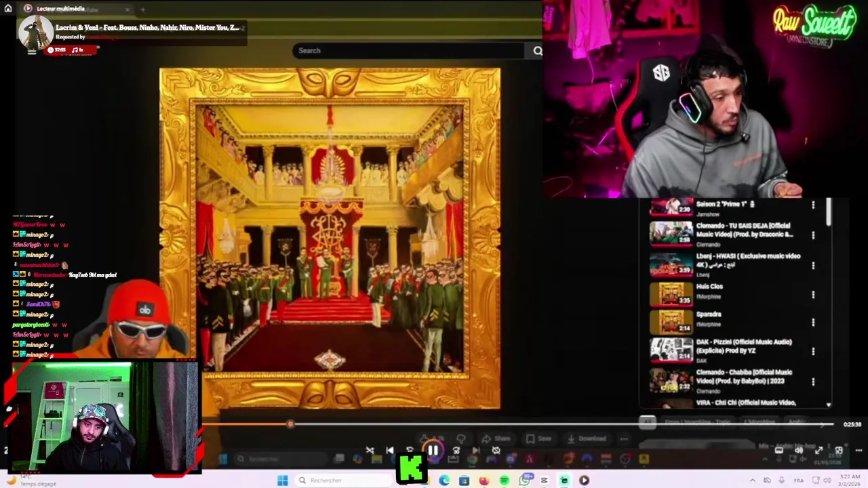Open Spotify from the taskbar

(x=504, y=481)
